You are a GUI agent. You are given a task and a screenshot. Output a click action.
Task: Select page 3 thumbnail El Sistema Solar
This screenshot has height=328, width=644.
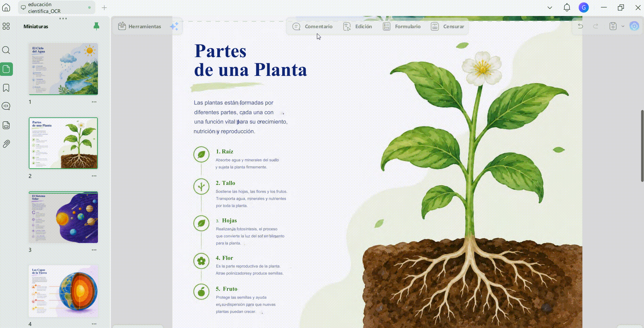(x=63, y=217)
